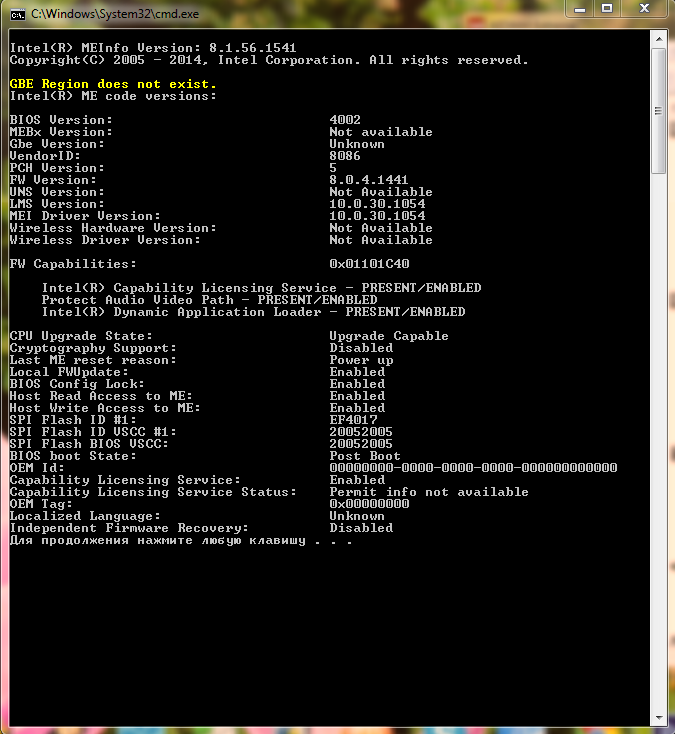Click the Intel Corporation copyright line
Viewport: 675px width, 734px height.
coord(269,60)
